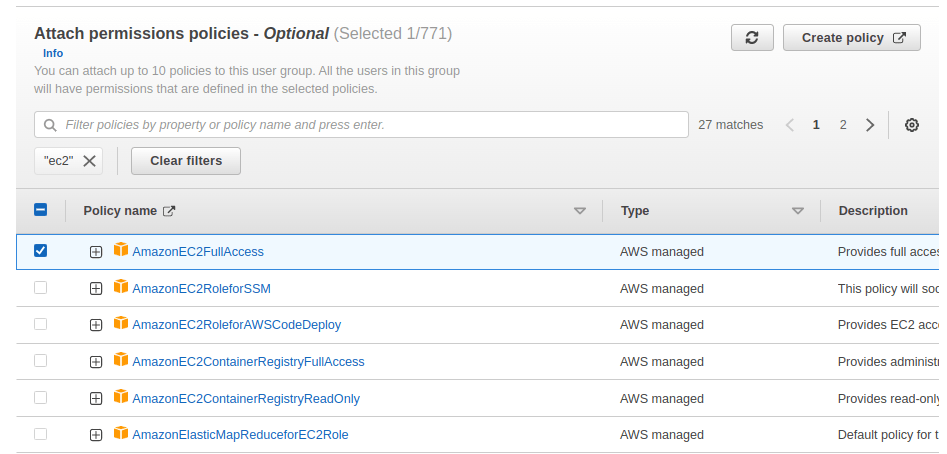Click into the filter policies search field
Screen dimensions: 947x454
coord(361,125)
